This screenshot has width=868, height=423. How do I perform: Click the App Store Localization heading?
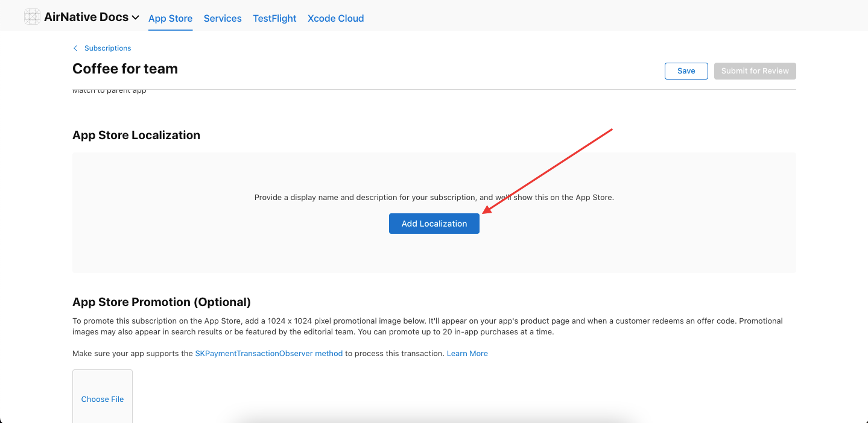[136, 135]
